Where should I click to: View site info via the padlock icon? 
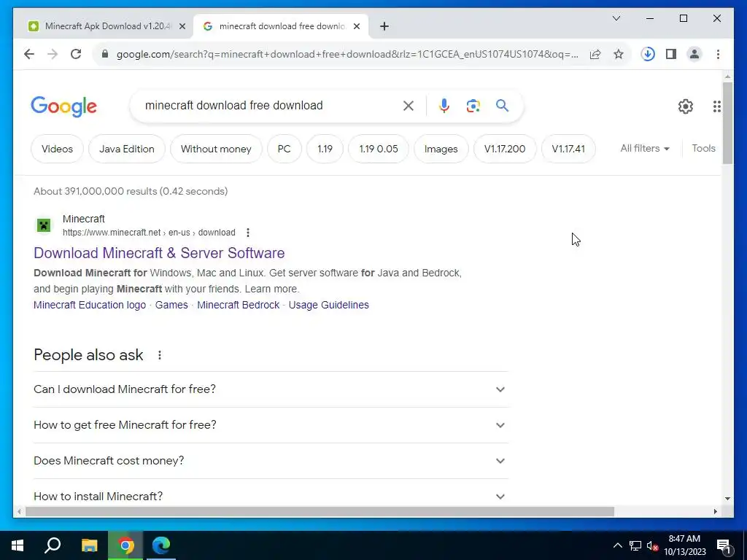105,54
